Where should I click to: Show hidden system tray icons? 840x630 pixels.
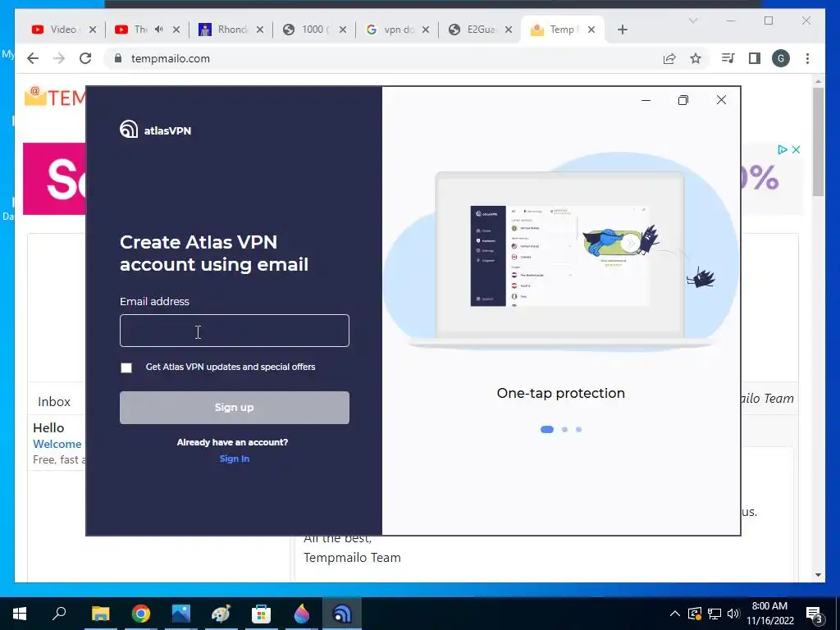coord(675,614)
